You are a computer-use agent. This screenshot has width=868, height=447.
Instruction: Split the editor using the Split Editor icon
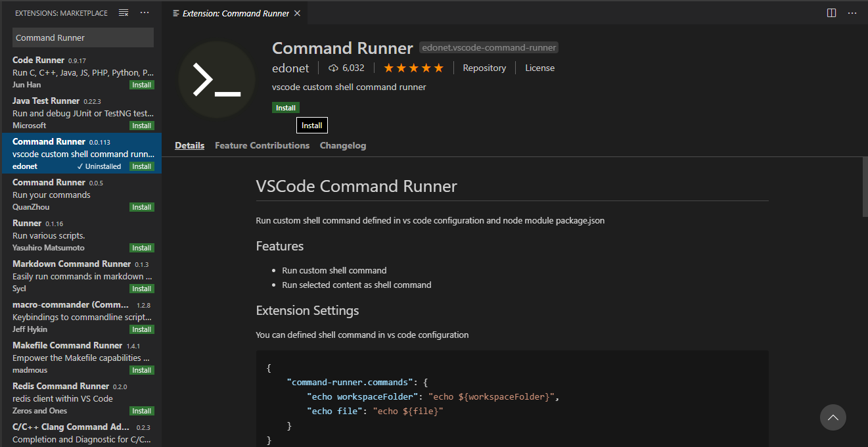coord(832,12)
